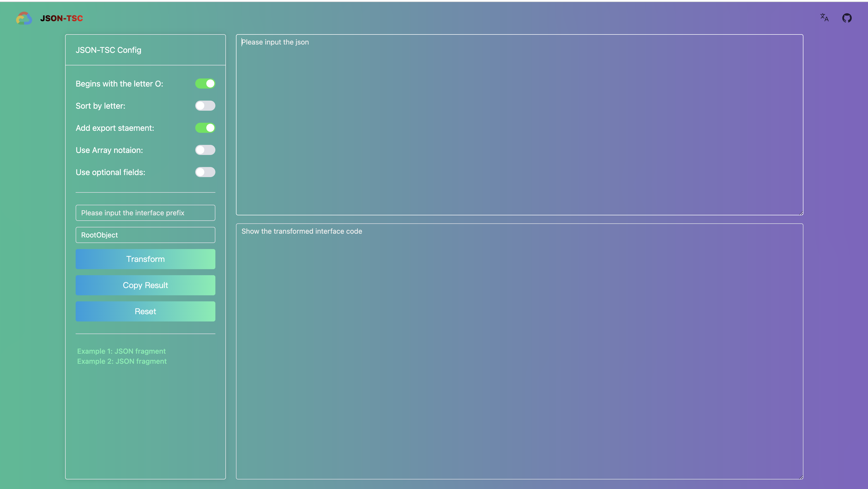This screenshot has width=868, height=489.
Task: Grab the JSON input textarea resize handle
Action: point(801,213)
